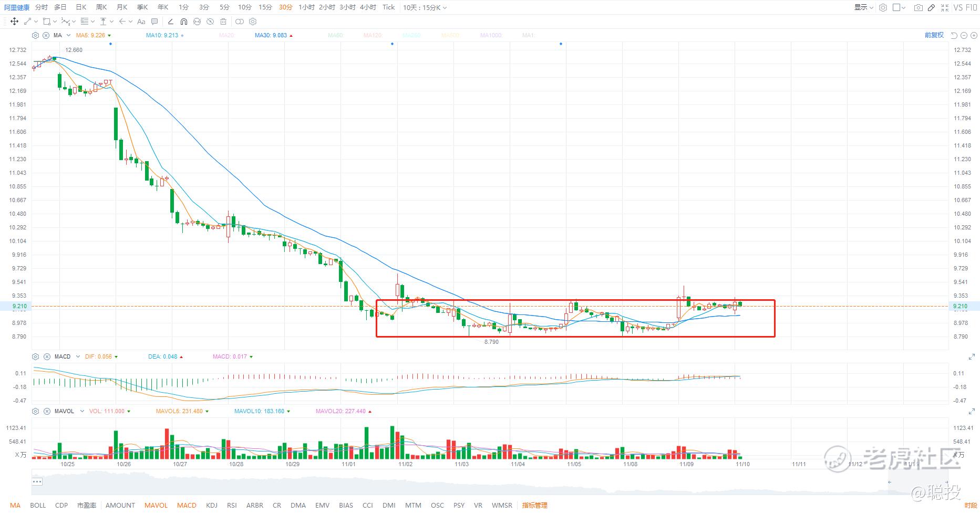Viewport: 980px width, 515px height.
Task: Maximize the MACD sub-panel
Action: (x=972, y=357)
